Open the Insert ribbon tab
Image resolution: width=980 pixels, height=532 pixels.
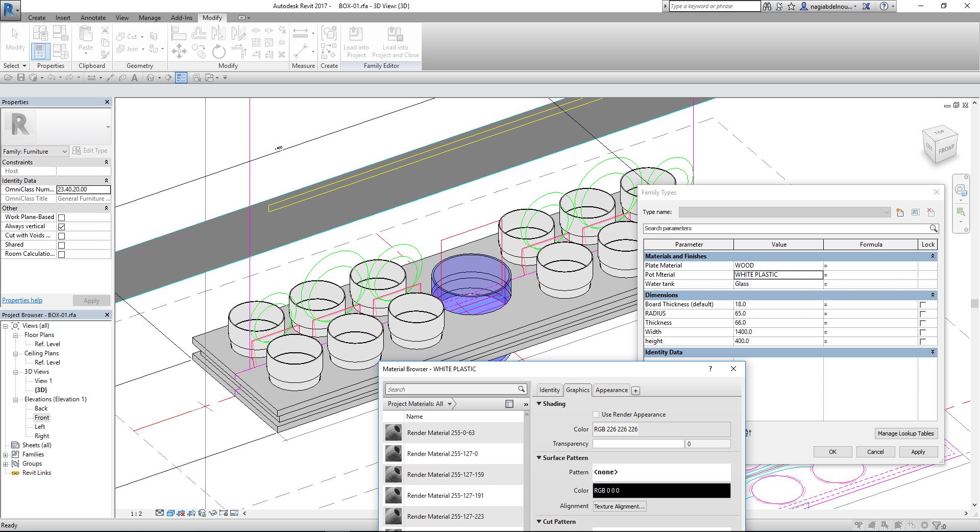click(63, 17)
